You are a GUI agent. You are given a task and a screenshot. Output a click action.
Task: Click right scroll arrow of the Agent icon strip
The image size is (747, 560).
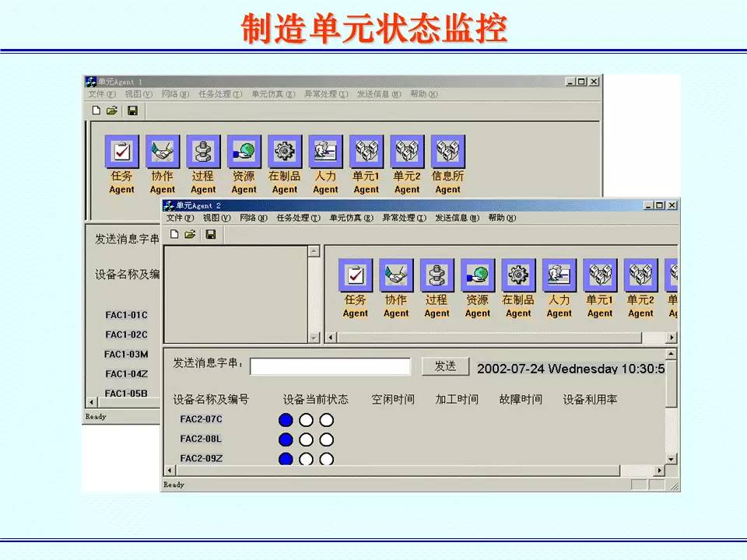[x=672, y=338]
